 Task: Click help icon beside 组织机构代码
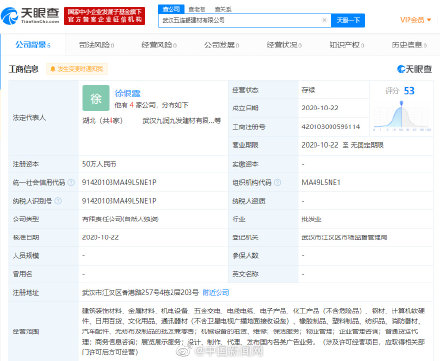[277, 182]
